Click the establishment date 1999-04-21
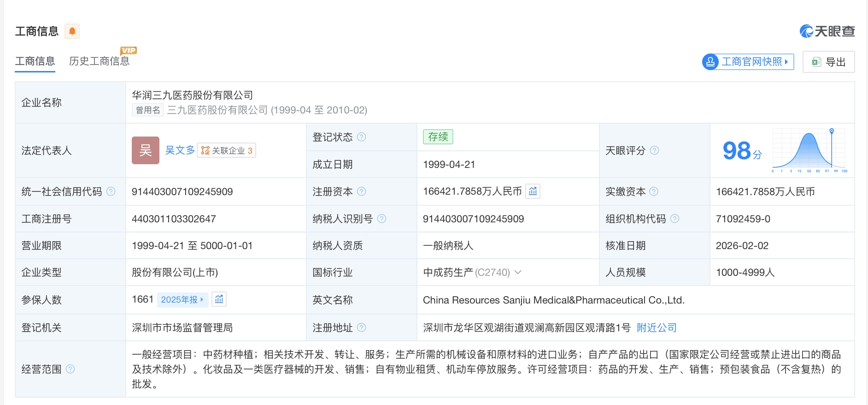 pyautogui.click(x=449, y=164)
